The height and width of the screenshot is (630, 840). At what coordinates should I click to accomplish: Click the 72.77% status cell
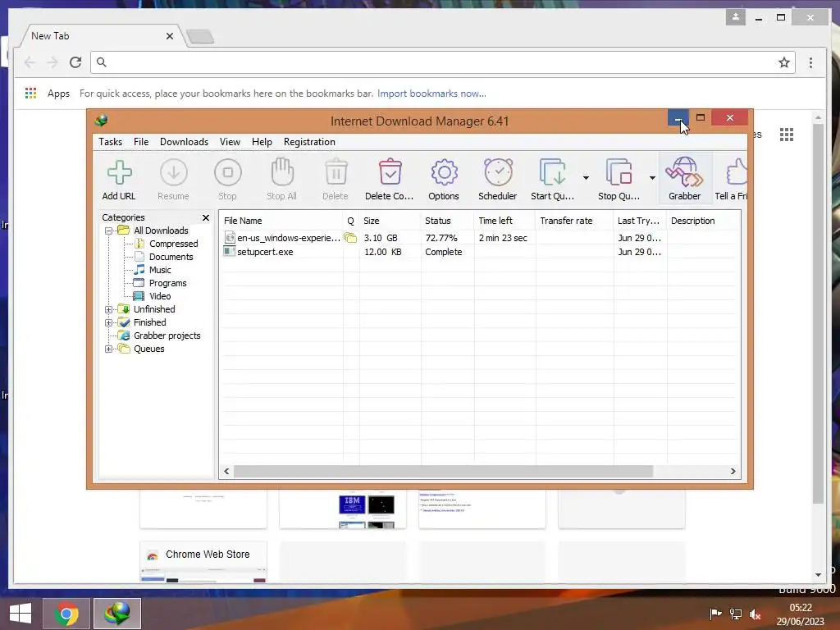(441, 238)
